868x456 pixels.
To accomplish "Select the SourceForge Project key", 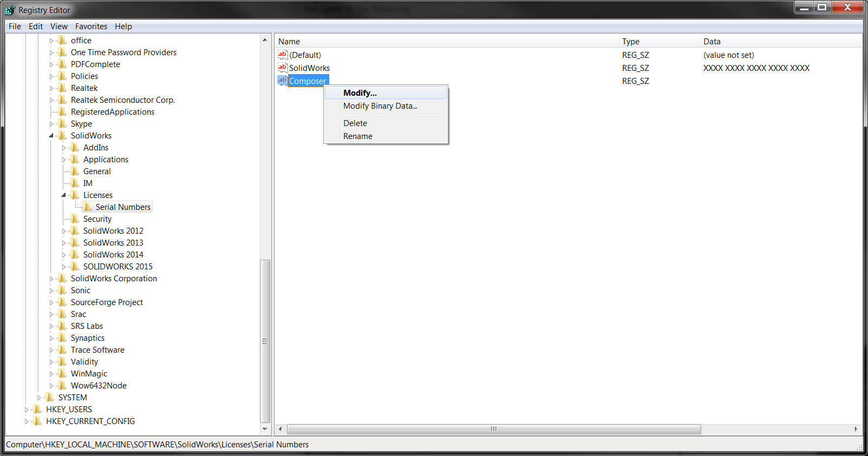I will (x=107, y=302).
